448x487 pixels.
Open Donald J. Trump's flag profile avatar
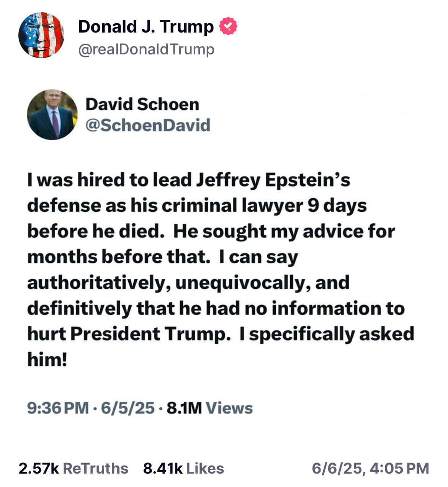pos(41,35)
